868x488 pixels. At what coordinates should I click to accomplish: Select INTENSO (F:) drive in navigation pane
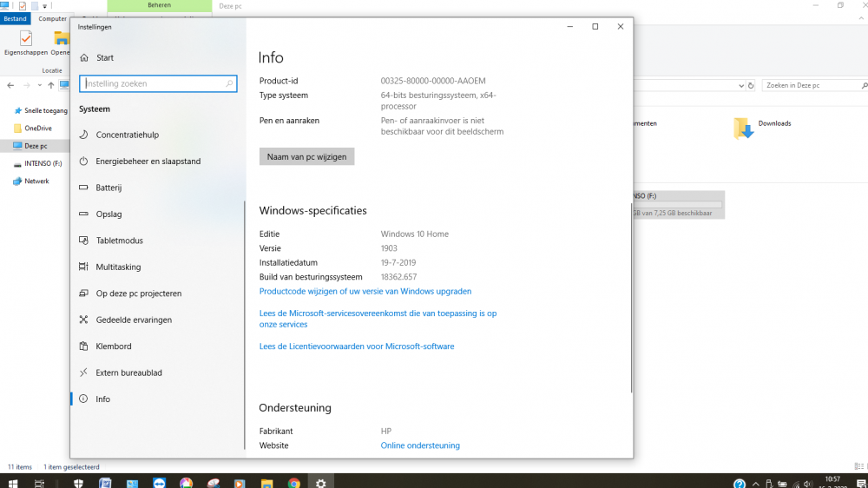point(37,163)
